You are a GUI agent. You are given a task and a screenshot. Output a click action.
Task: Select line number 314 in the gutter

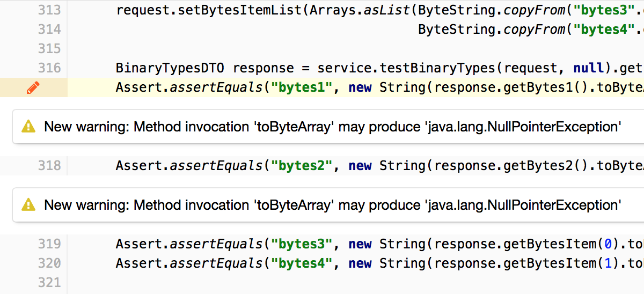[49, 30]
